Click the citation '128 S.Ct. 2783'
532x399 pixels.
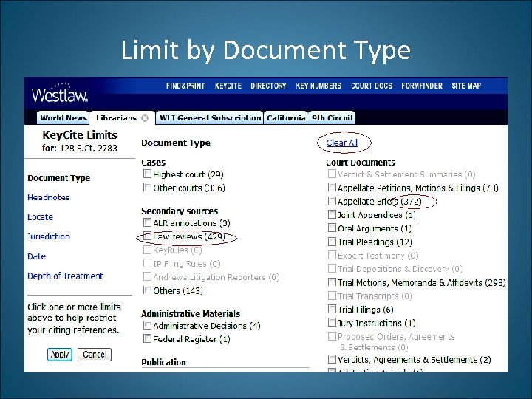coord(89,149)
